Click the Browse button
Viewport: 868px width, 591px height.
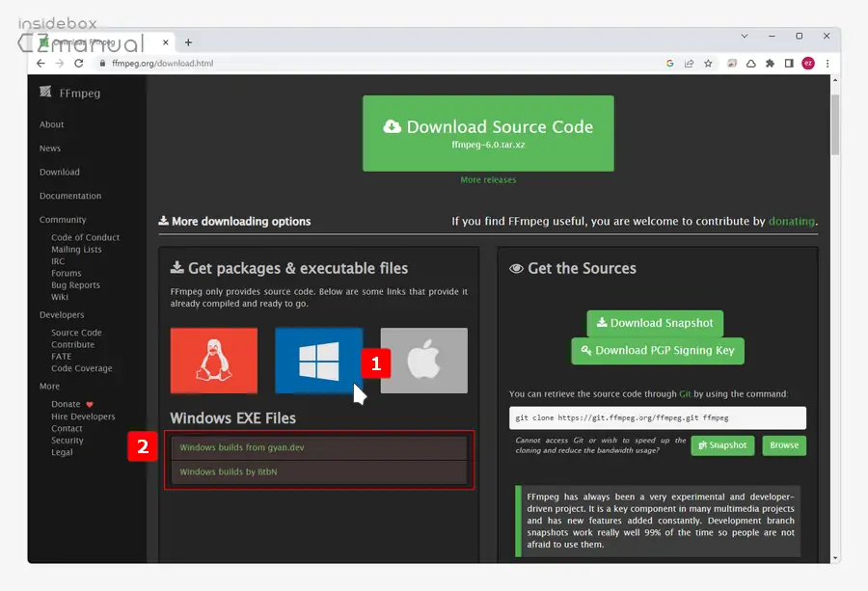click(784, 445)
